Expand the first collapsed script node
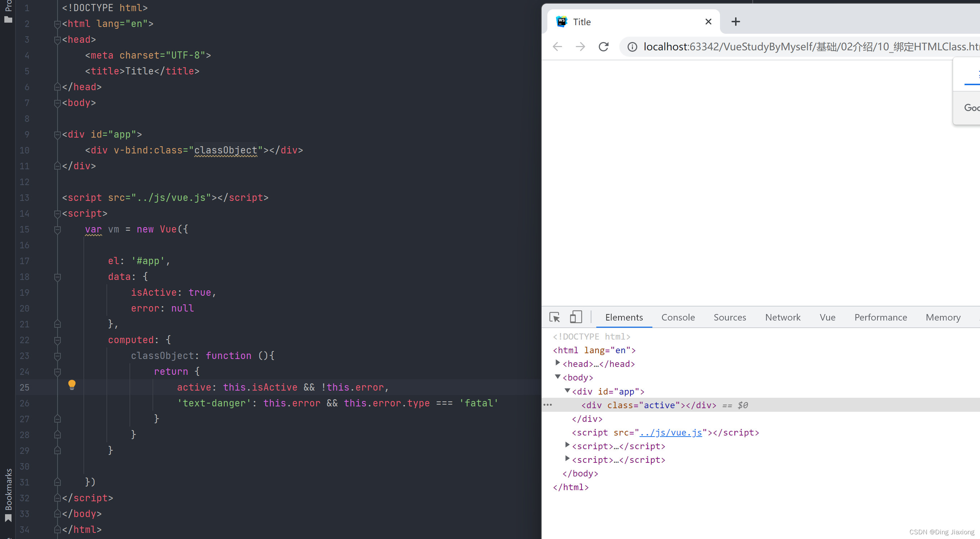 coord(567,445)
